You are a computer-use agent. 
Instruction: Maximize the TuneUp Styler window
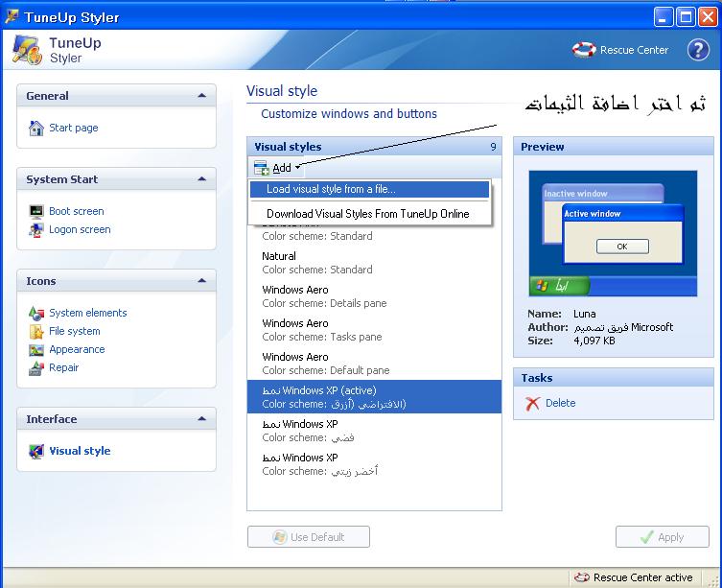click(x=686, y=17)
